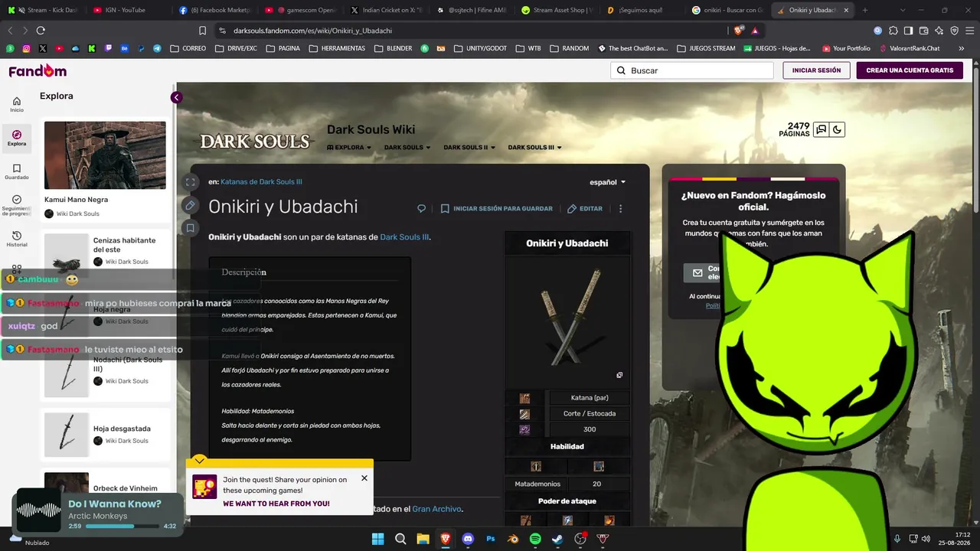Open the HERRAMIENTAS bookmarks folder
This screenshot has height=551, width=980.
pos(336,48)
